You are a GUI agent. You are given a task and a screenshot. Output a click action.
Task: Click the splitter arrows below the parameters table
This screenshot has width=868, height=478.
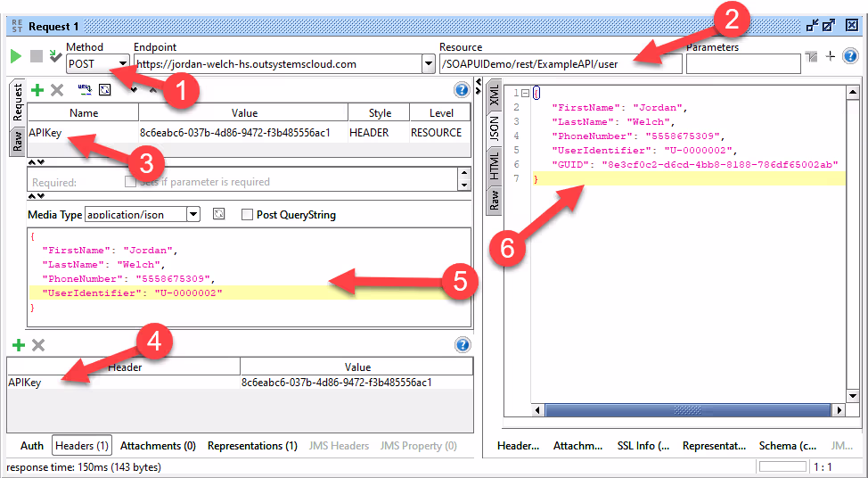37,162
